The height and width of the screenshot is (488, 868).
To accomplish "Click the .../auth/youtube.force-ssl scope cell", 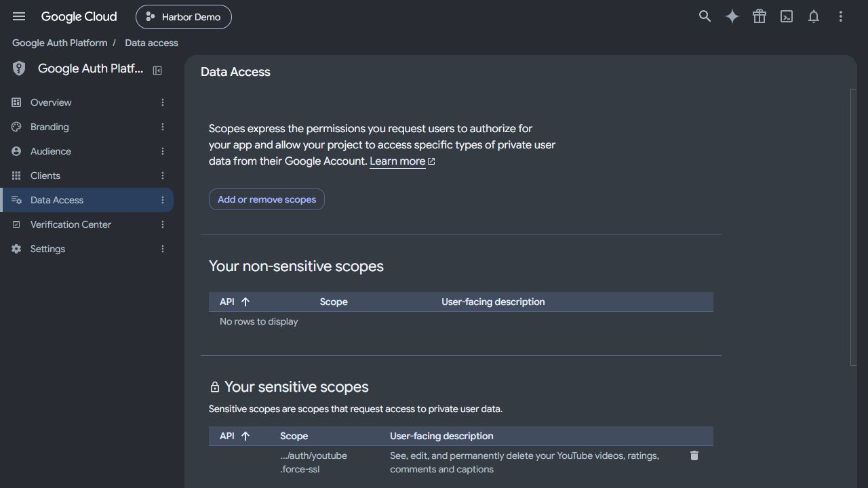I will [x=313, y=462].
